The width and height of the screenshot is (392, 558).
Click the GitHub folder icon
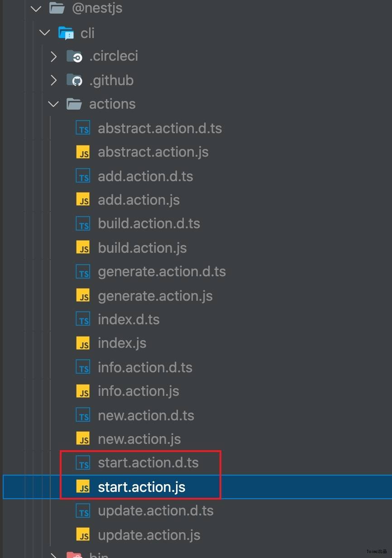click(75, 80)
